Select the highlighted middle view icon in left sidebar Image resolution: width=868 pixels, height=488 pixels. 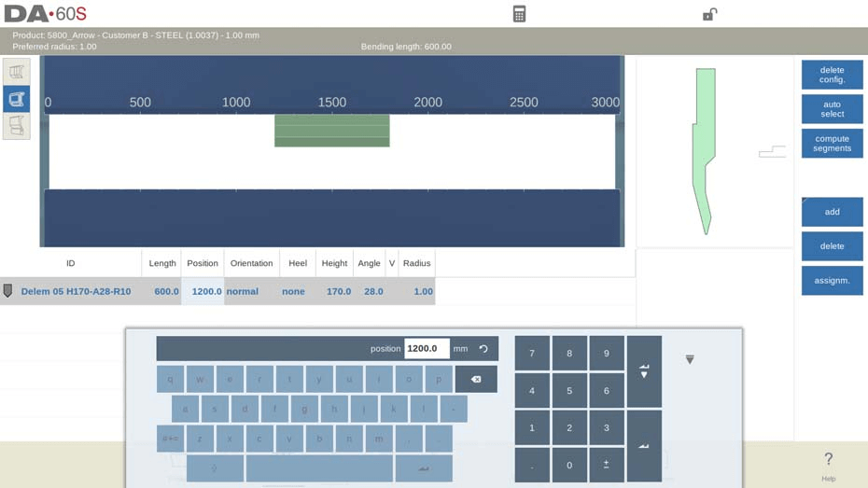17,99
